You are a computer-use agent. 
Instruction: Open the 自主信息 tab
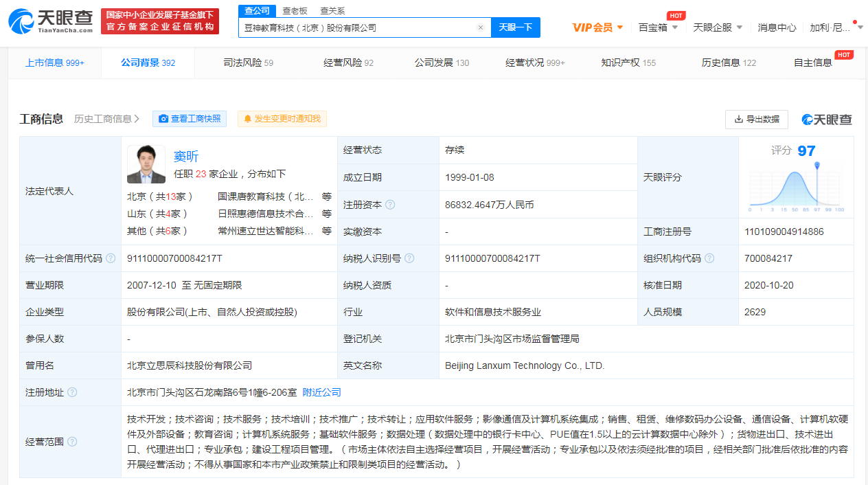(x=813, y=63)
